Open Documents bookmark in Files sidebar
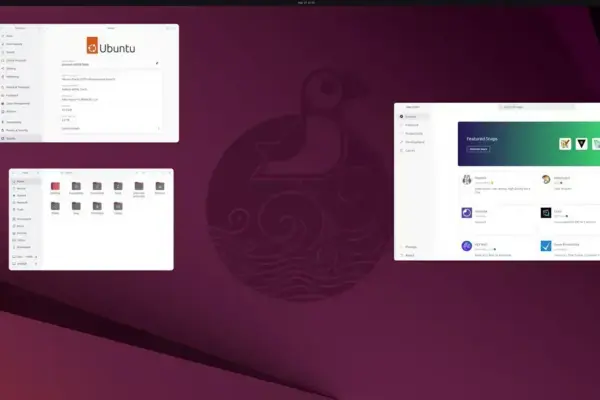 pos(25,219)
